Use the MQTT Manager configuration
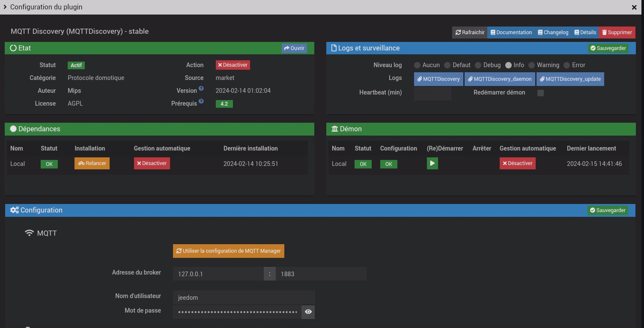 tap(229, 251)
